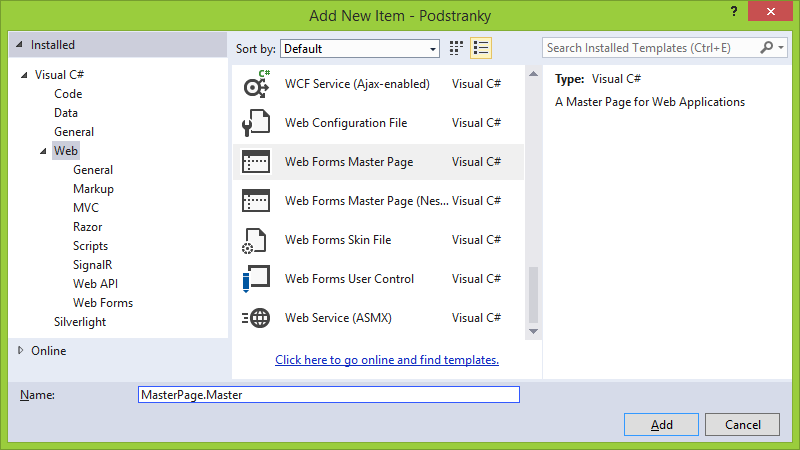Image resolution: width=800 pixels, height=450 pixels.
Task: Choose Web Forms Skin File template
Action: click(x=378, y=240)
